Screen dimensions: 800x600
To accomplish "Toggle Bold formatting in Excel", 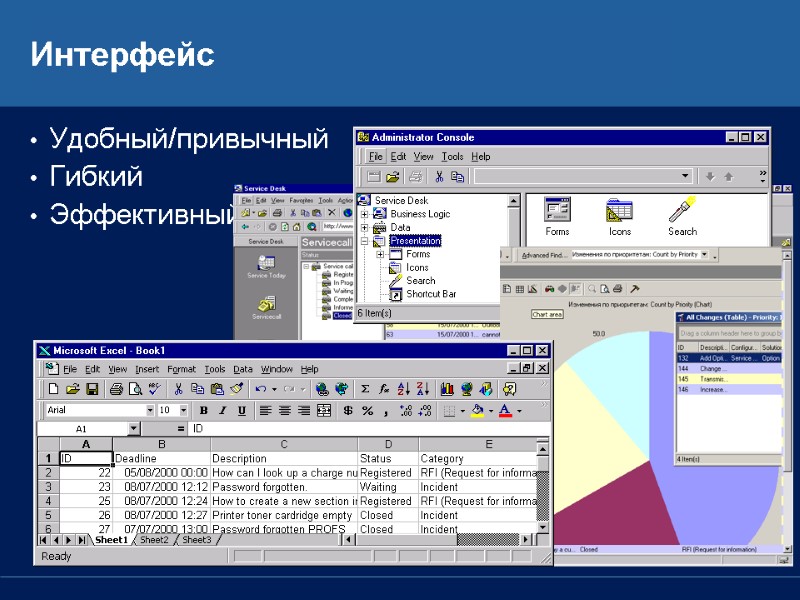I will click(x=204, y=410).
